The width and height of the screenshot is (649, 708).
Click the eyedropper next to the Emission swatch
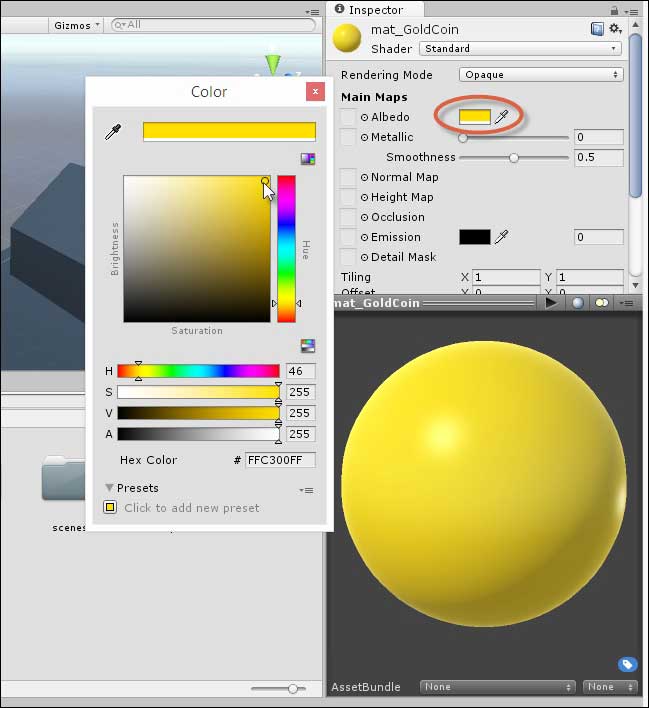click(x=501, y=237)
